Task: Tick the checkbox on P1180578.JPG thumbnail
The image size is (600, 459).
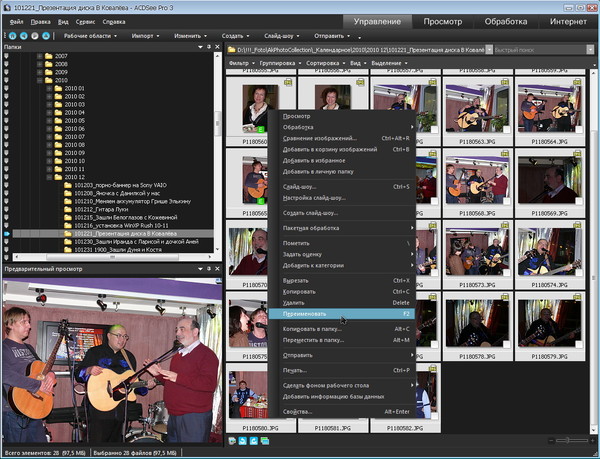Action: click(x=507, y=345)
